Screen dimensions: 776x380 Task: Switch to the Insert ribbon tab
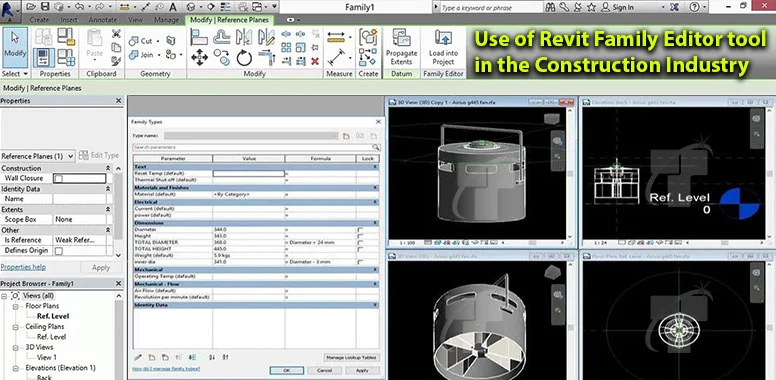point(69,20)
